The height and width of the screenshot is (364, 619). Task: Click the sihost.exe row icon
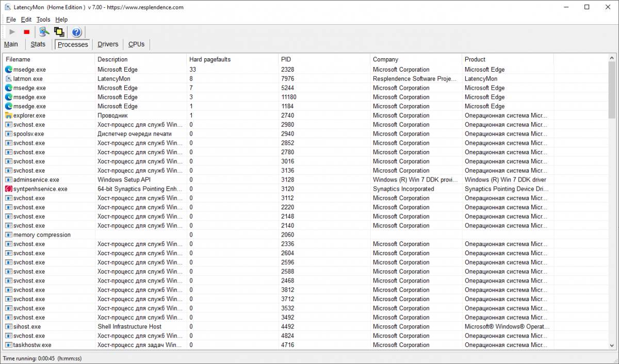[9, 326]
